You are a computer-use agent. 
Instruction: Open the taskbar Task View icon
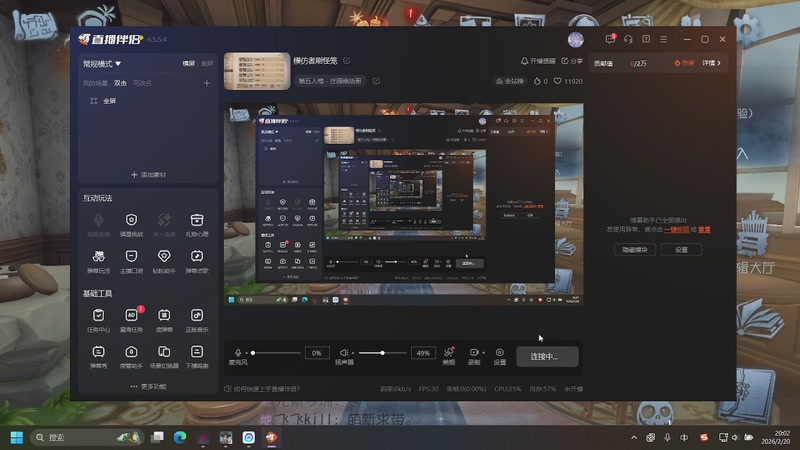(x=158, y=437)
